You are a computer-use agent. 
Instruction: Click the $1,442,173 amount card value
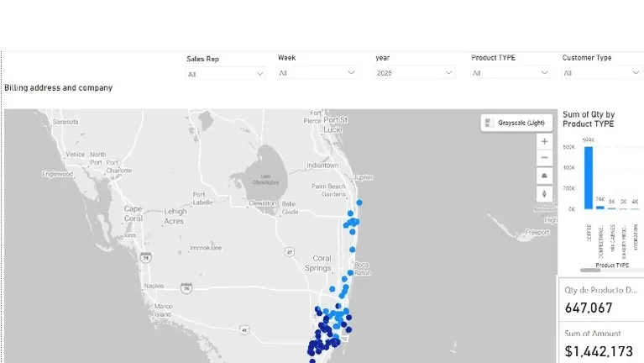(x=599, y=351)
